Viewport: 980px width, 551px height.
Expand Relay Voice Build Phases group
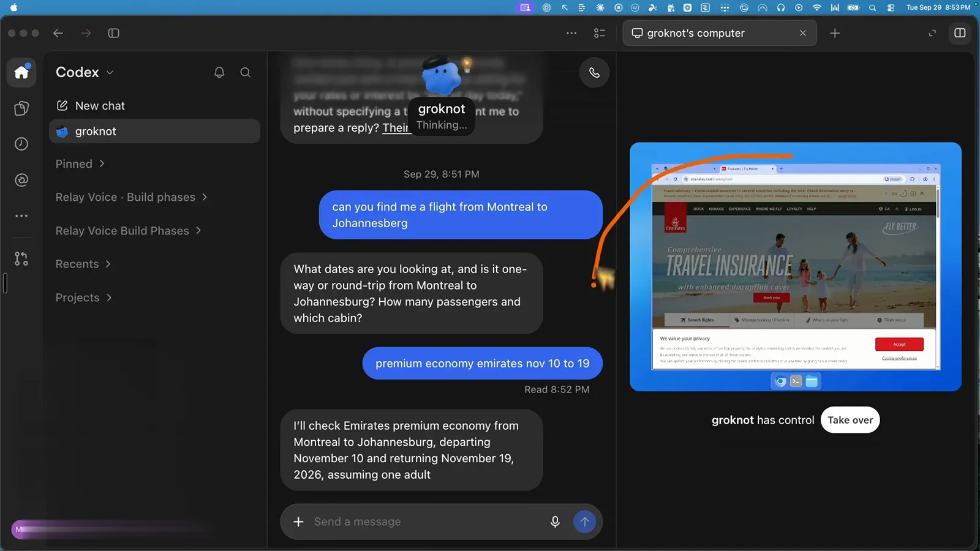[129, 231]
